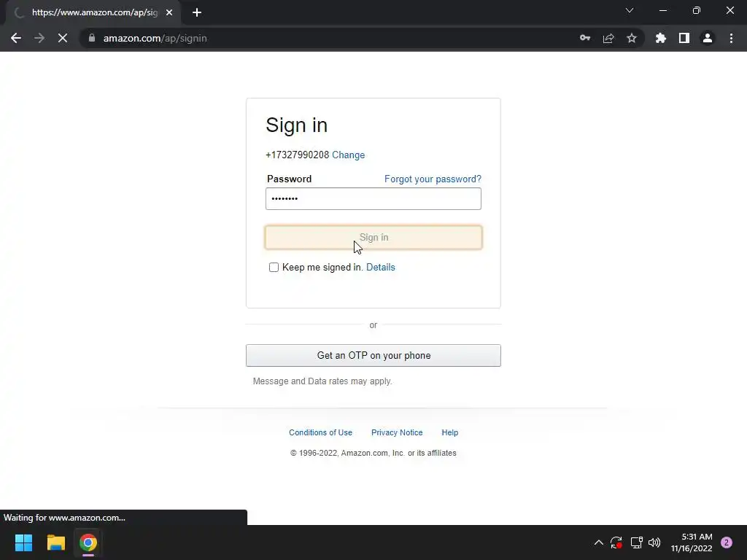Open the Chrome profile avatar icon
Viewport: 747px width, 560px height.
(x=708, y=38)
